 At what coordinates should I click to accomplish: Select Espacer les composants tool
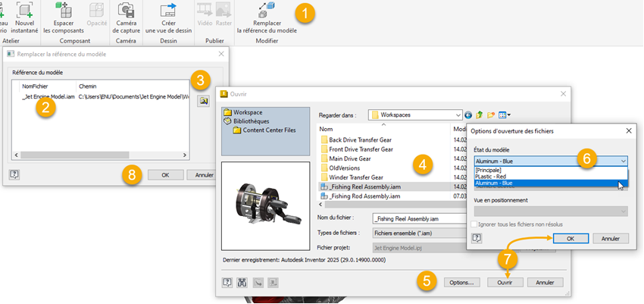63,17
